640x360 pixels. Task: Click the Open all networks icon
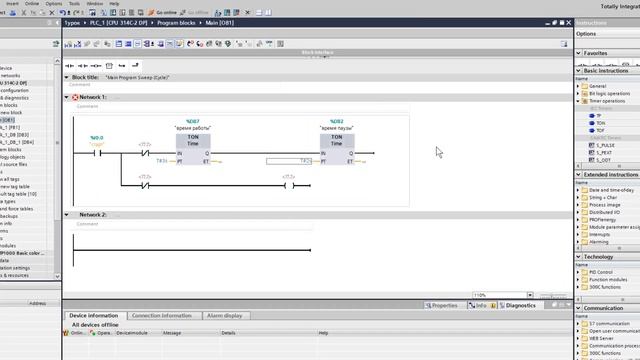pos(119,44)
